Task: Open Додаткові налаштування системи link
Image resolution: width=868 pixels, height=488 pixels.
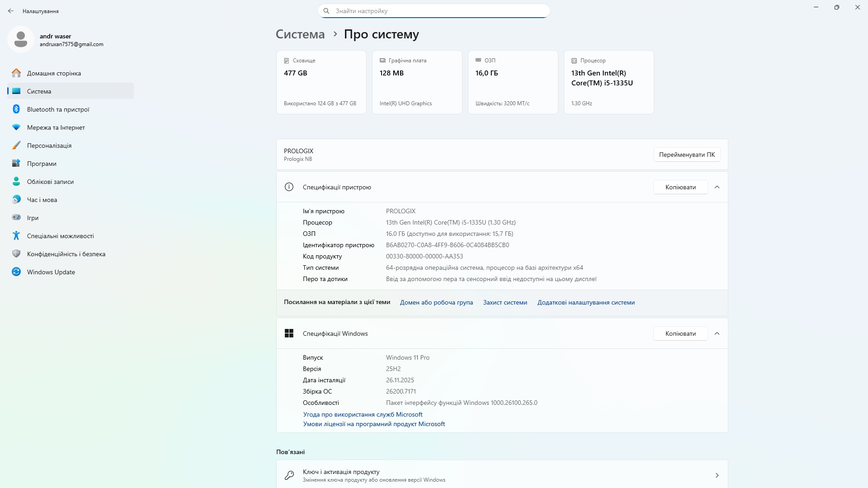Action: tap(586, 303)
